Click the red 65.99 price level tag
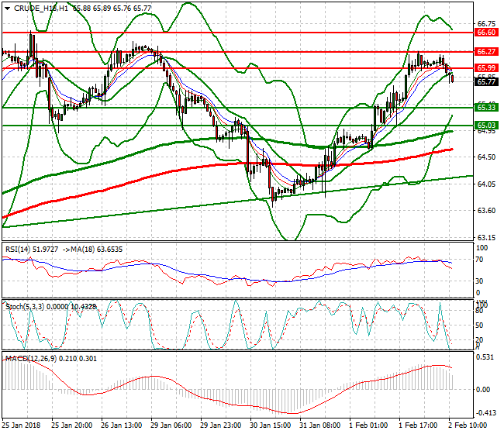 (486, 67)
